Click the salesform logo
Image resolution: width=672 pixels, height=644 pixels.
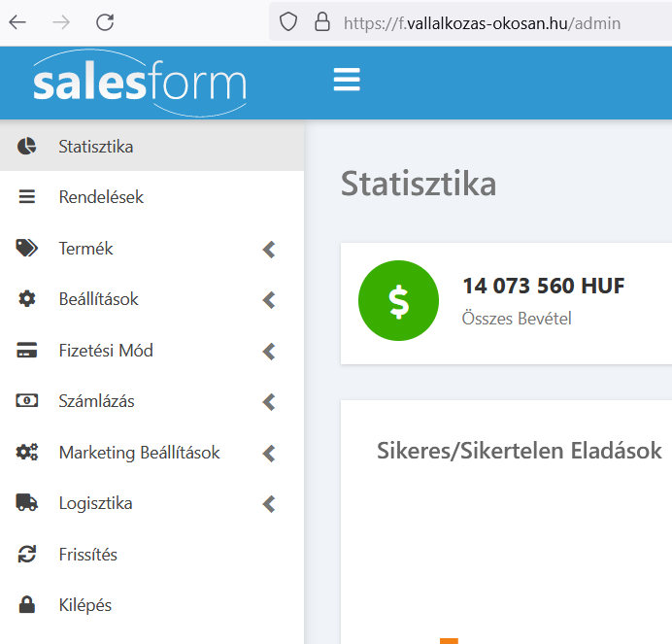pos(140,83)
